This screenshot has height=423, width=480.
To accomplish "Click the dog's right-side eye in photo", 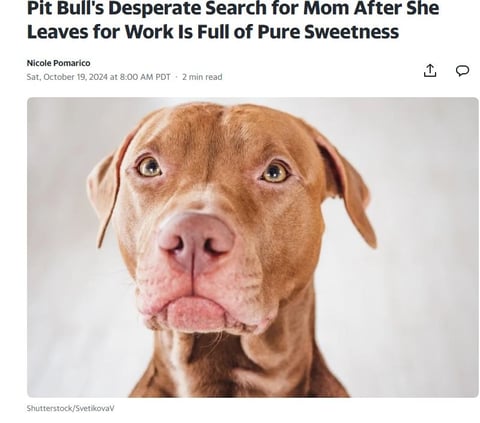I will click(x=275, y=173).
